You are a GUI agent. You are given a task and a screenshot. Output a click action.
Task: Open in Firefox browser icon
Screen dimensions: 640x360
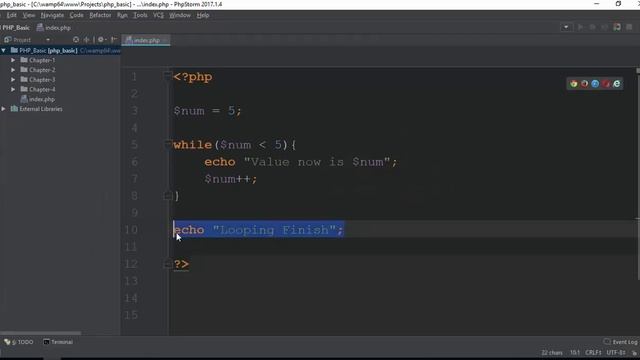coord(584,84)
